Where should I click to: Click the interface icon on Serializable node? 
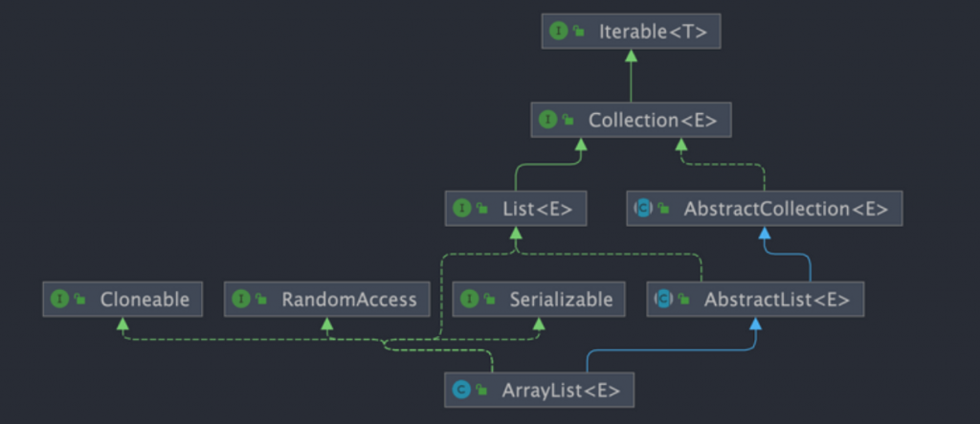pyautogui.click(x=469, y=299)
